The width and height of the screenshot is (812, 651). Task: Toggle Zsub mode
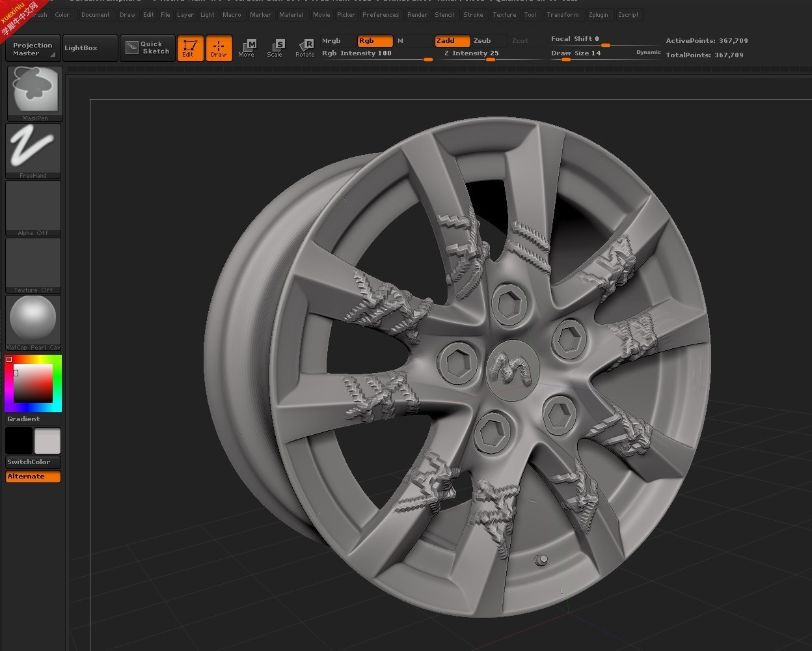tap(489, 41)
